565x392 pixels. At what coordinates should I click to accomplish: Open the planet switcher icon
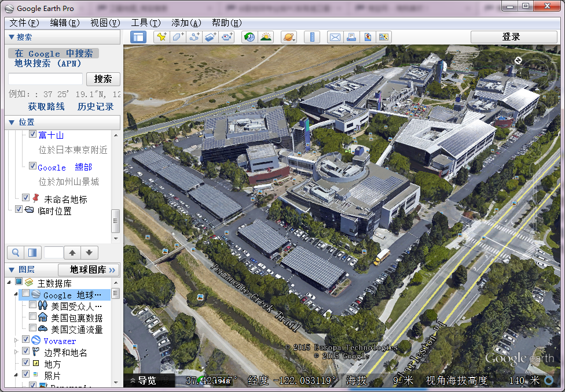point(289,37)
